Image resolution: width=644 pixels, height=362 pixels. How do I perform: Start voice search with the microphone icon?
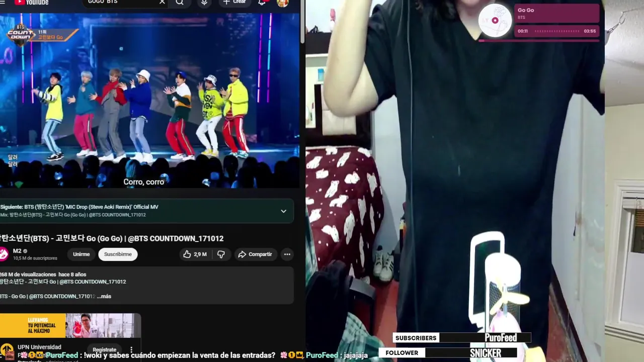pyautogui.click(x=204, y=3)
